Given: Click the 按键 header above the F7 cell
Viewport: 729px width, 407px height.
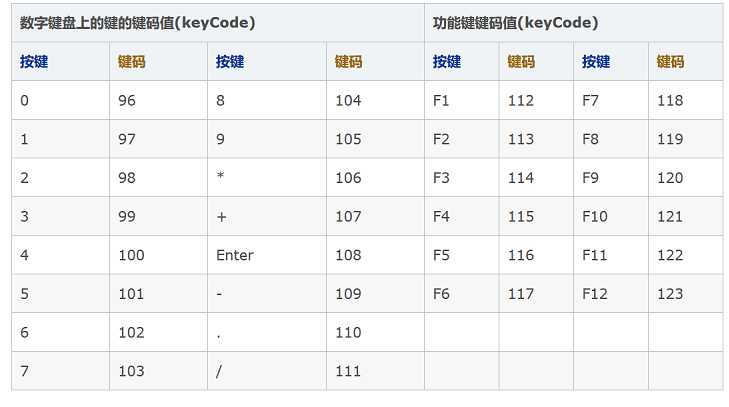Looking at the screenshot, I should [x=596, y=62].
